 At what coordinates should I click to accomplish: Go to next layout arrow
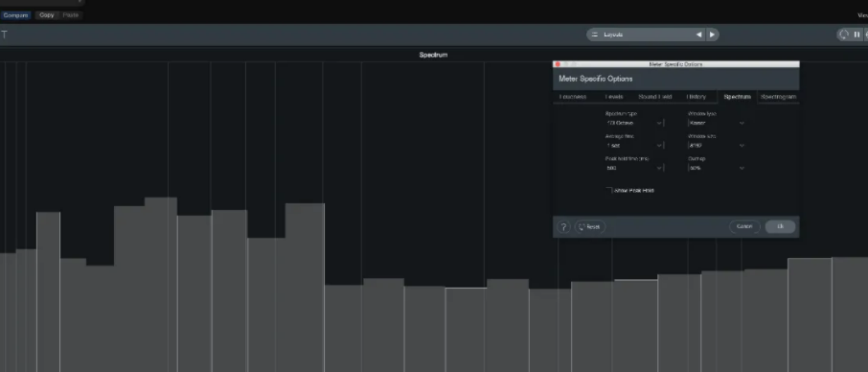point(713,35)
